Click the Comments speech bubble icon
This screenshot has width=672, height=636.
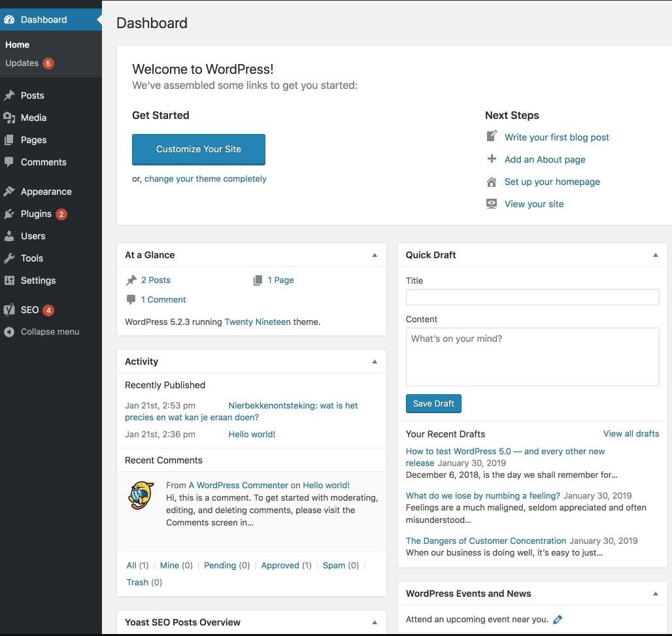[x=10, y=161]
